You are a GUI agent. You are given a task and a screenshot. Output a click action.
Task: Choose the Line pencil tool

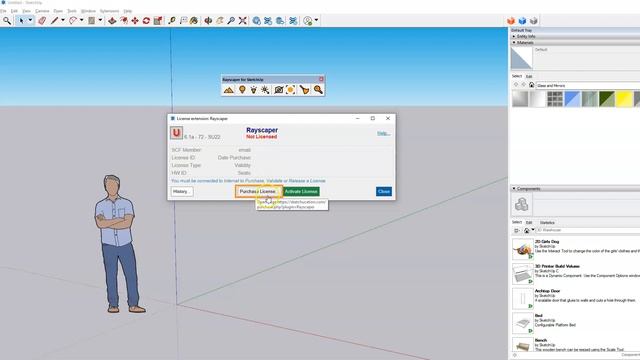click(54, 20)
